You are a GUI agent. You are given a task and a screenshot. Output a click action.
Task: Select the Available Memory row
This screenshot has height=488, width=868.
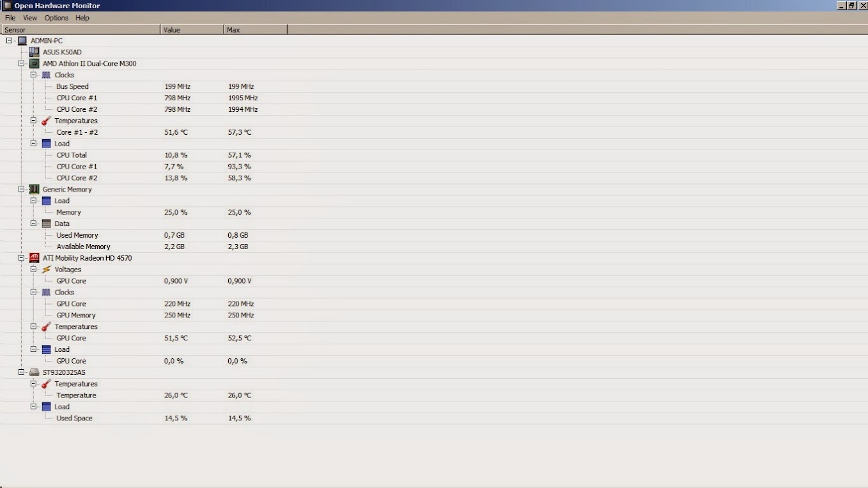(x=434, y=247)
